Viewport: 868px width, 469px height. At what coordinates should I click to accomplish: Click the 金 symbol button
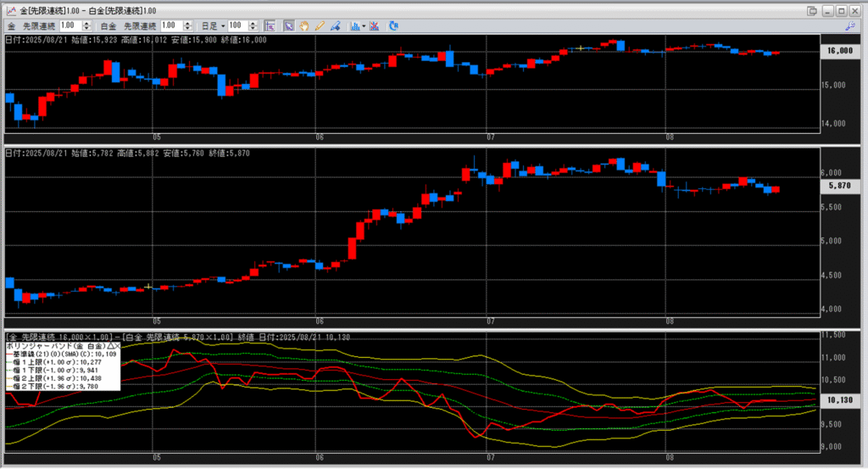(12, 26)
